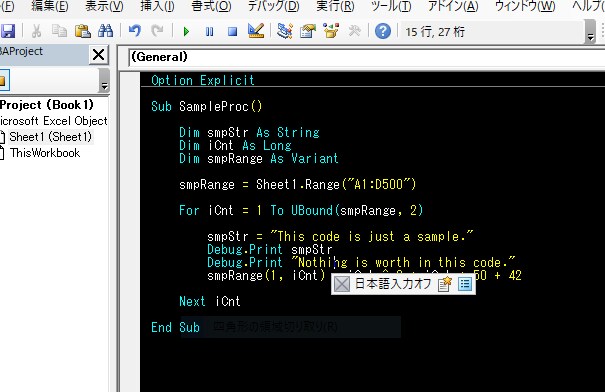The image size is (605, 392).
Task: Open the Properties Window icon
Action: click(308, 31)
